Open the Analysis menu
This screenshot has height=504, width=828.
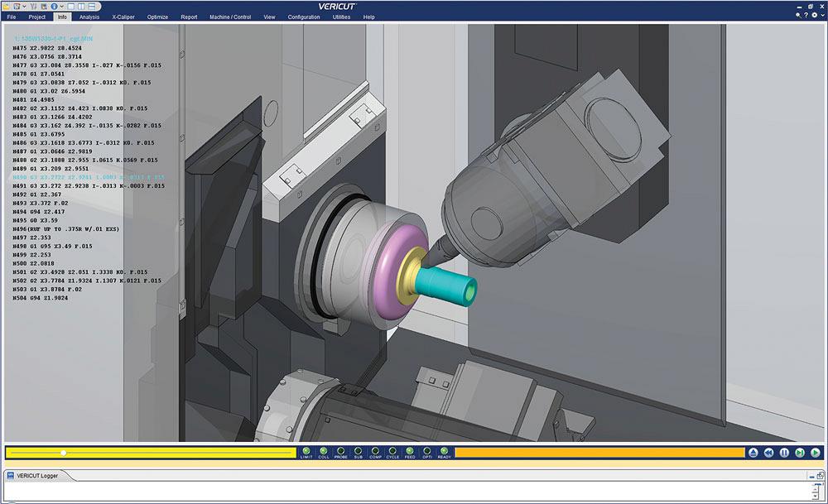[89, 17]
